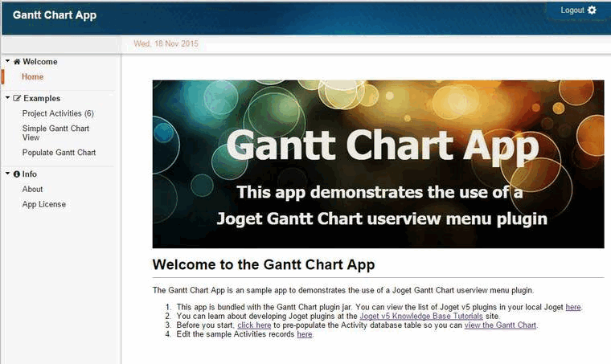Collapse the Examples section arrow
This screenshot has height=364, width=611.
[7, 98]
